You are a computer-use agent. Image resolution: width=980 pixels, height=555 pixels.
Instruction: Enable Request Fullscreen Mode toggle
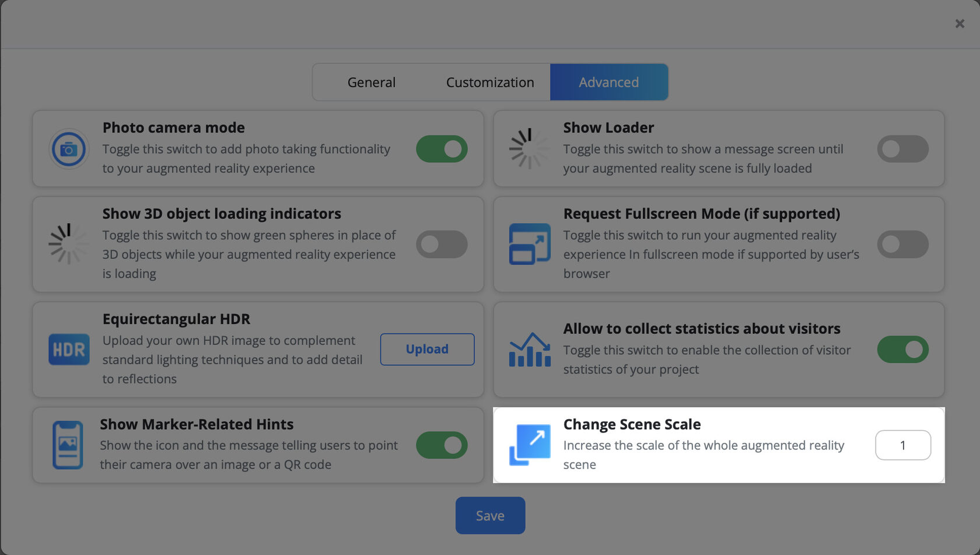tap(902, 244)
